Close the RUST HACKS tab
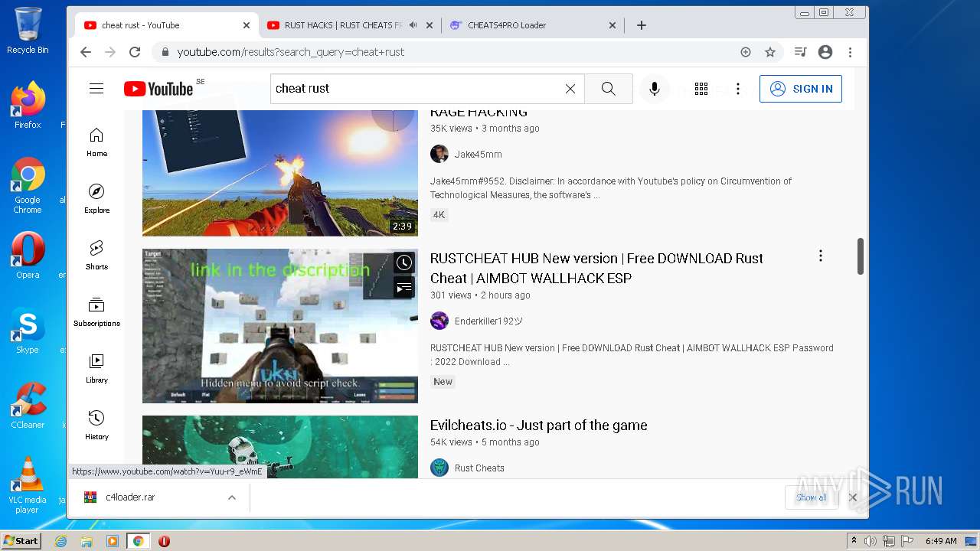The image size is (980, 551). [x=430, y=25]
